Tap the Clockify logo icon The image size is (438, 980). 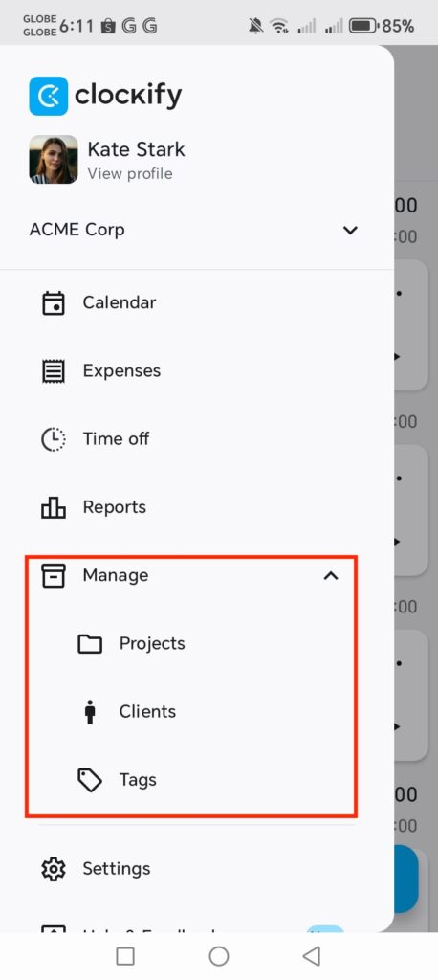[49, 97]
